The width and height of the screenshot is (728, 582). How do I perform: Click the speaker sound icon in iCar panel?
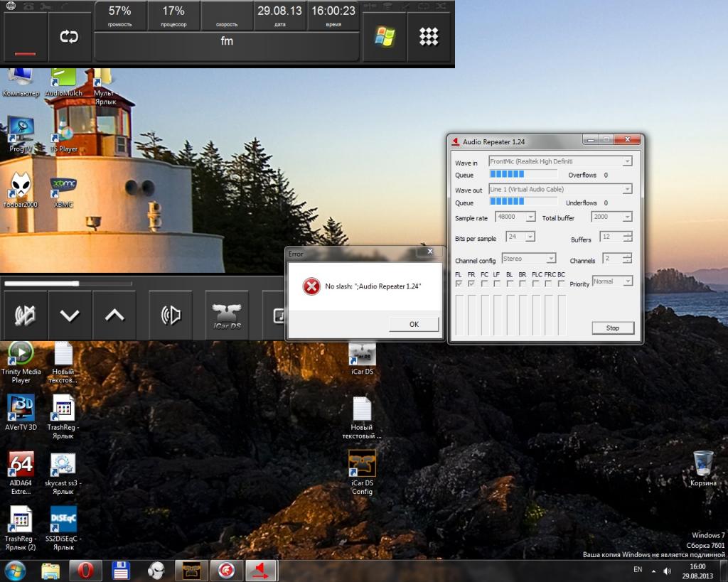tap(171, 315)
